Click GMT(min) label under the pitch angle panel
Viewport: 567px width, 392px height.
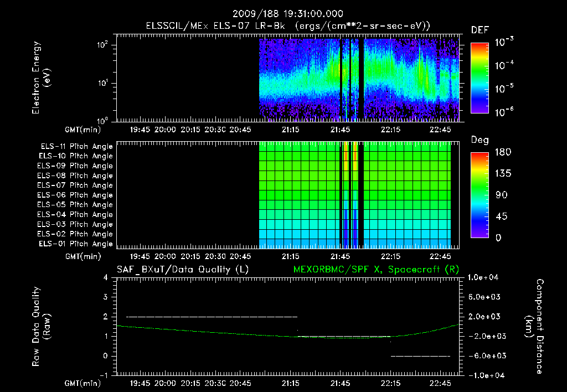83,257
